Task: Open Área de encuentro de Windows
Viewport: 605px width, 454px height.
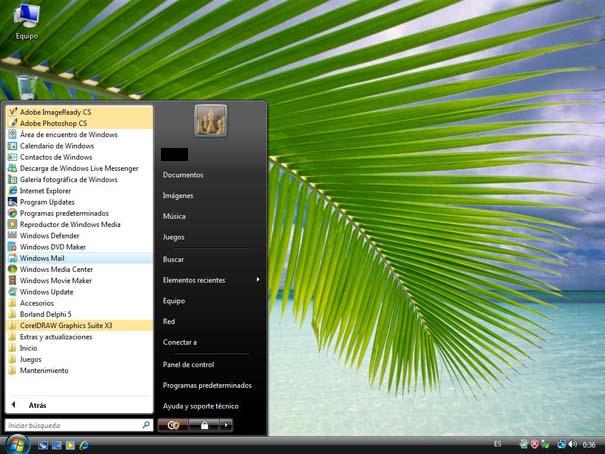Action: [x=79, y=135]
